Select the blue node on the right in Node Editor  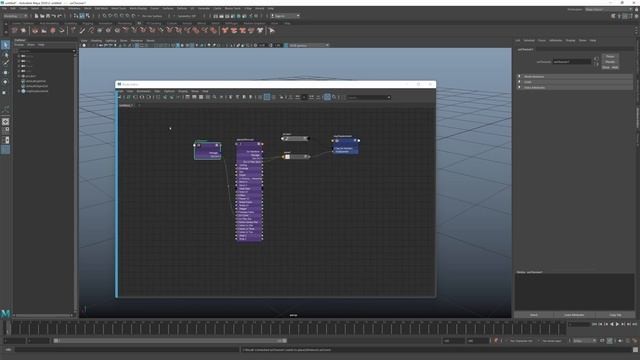click(346, 146)
